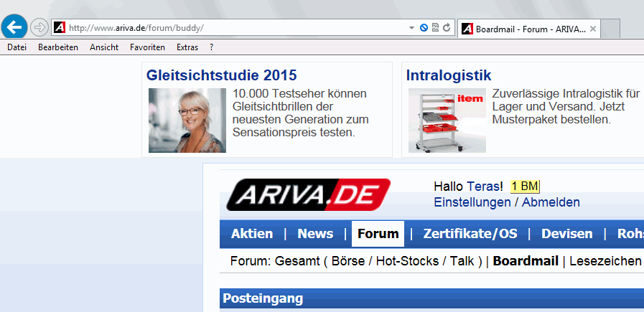The height and width of the screenshot is (312, 644).
Task: Open the ? help menu
Action: pyautogui.click(x=211, y=47)
